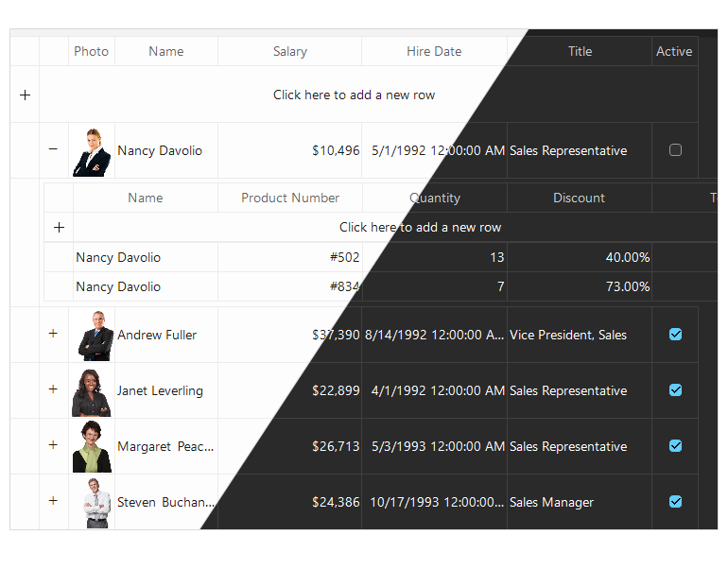
Task: Select hire date 4/1/1992 cell
Action: tap(435, 390)
